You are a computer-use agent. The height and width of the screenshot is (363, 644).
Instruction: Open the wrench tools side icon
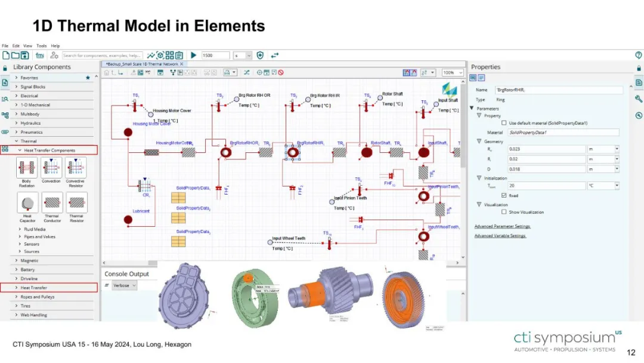tap(638, 99)
